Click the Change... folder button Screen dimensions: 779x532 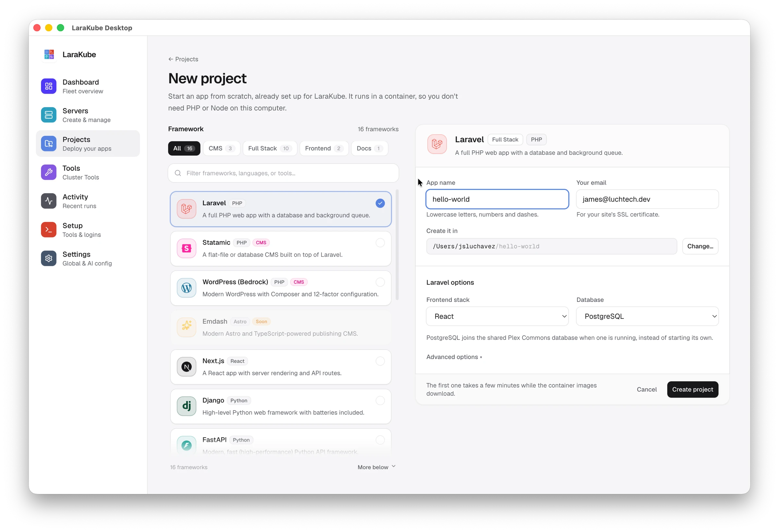(700, 246)
